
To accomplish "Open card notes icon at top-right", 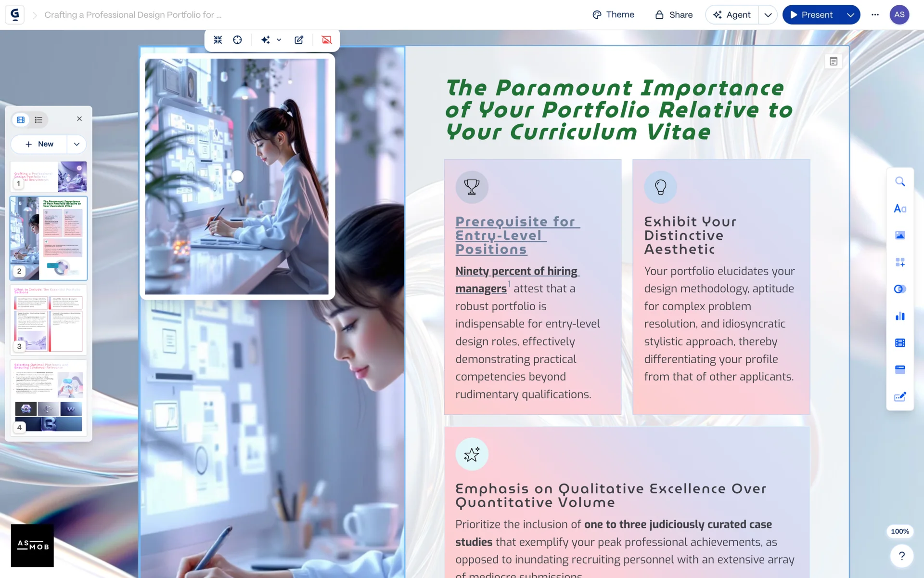I will point(834,61).
